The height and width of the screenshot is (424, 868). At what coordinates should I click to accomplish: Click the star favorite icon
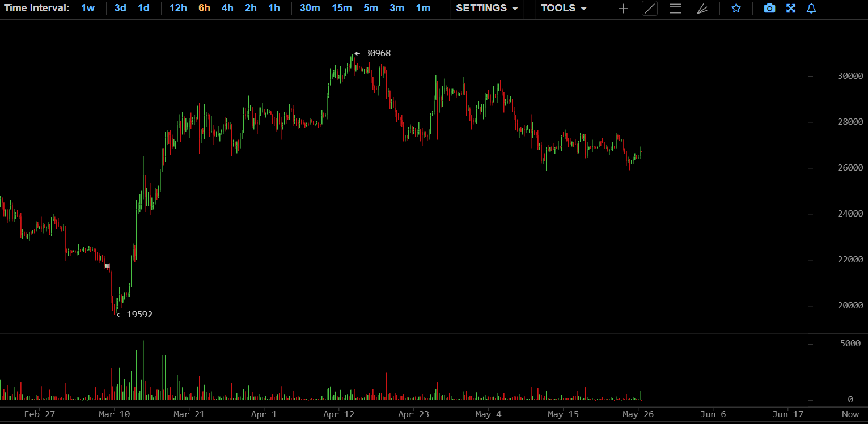click(736, 9)
